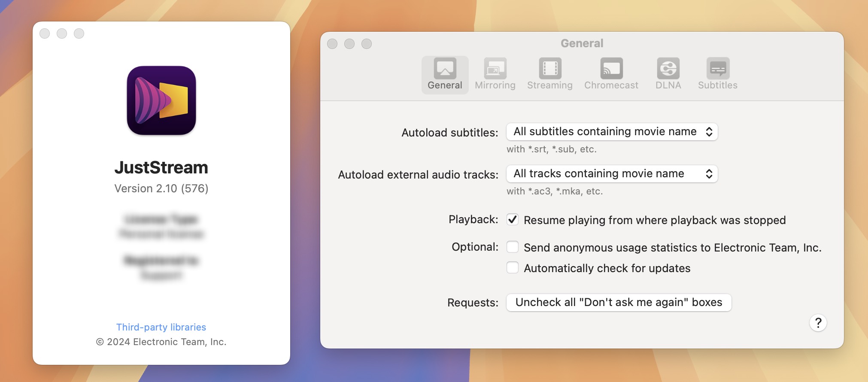Close the About JustStream window
This screenshot has width=868, height=382.
point(45,33)
